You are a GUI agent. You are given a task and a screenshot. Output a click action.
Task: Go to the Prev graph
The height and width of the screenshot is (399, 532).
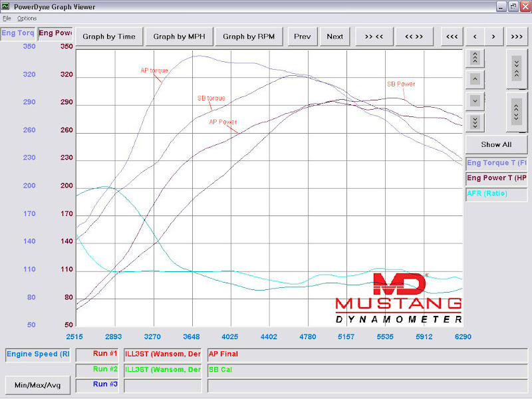pos(303,37)
